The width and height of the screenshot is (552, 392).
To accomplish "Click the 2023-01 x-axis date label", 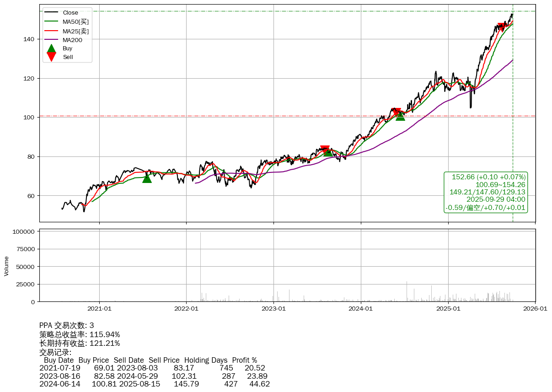I will [273, 309].
